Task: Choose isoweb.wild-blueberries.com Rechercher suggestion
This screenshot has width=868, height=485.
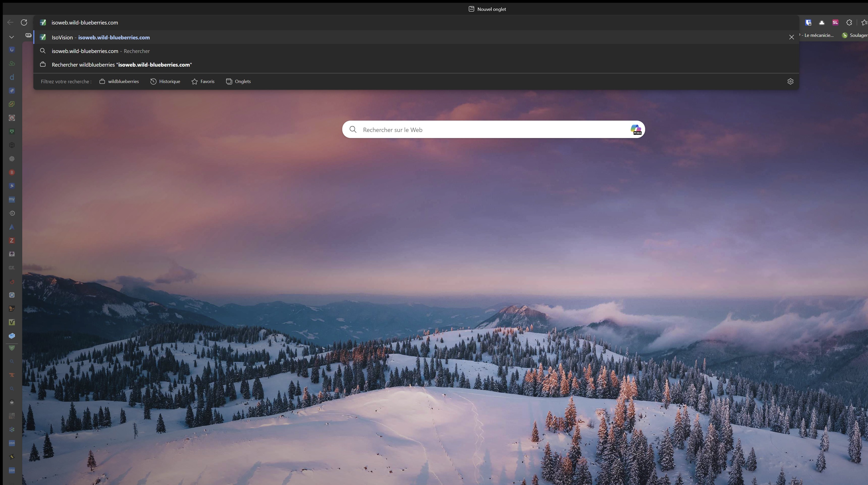Action: pyautogui.click(x=416, y=51)
